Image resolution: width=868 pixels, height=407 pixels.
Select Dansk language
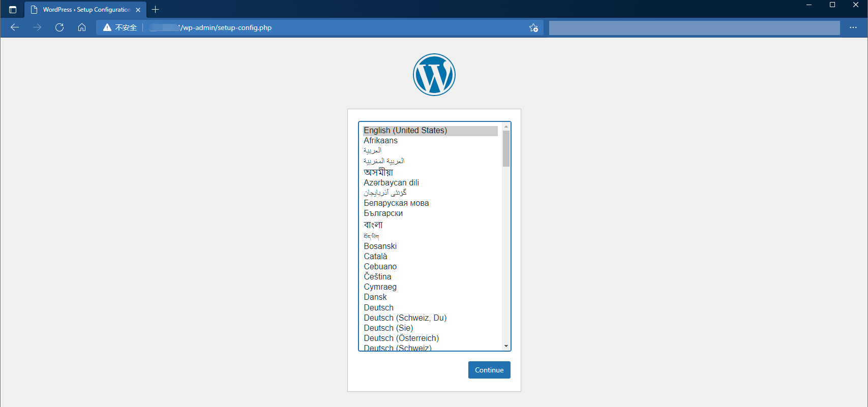430,297
